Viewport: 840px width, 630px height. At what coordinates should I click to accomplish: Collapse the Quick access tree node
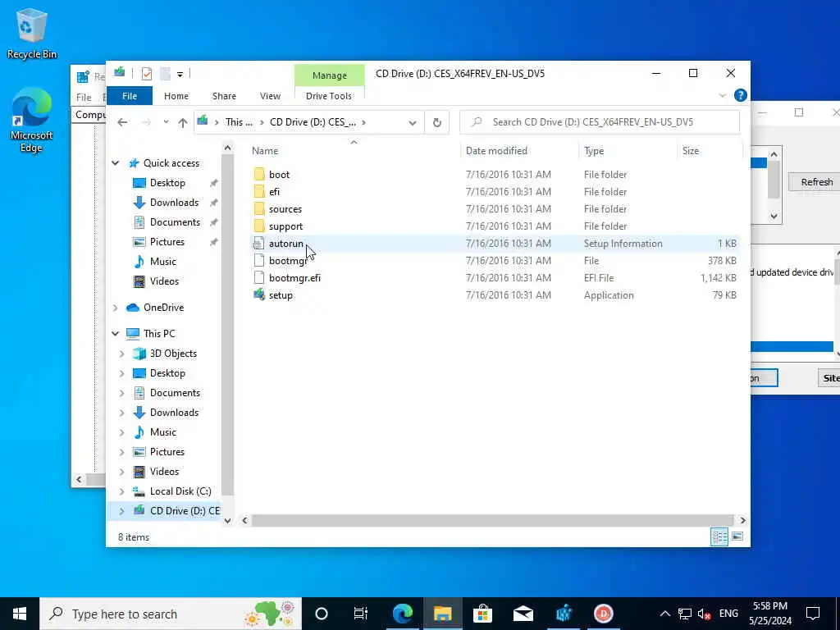tap(115, 163)
